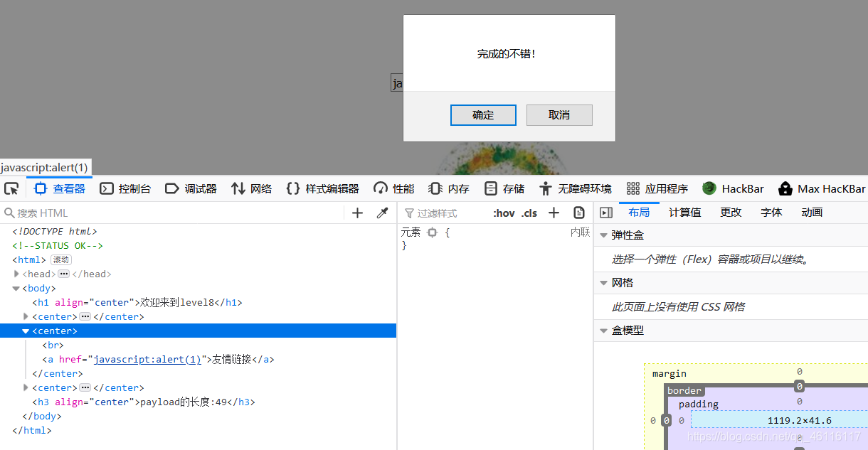Switch to the 更改 changes tab

[731, 213]
